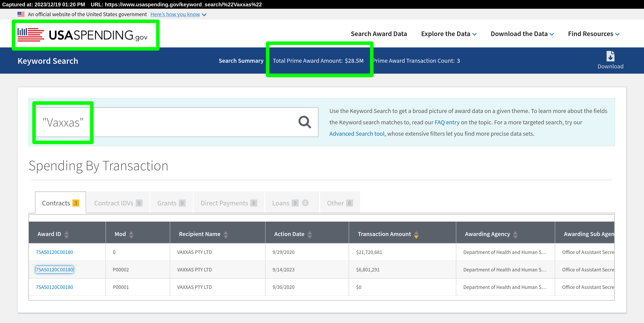Click the Download label text
The width and height of the screenshot is (644, 323).
[610, 66]
